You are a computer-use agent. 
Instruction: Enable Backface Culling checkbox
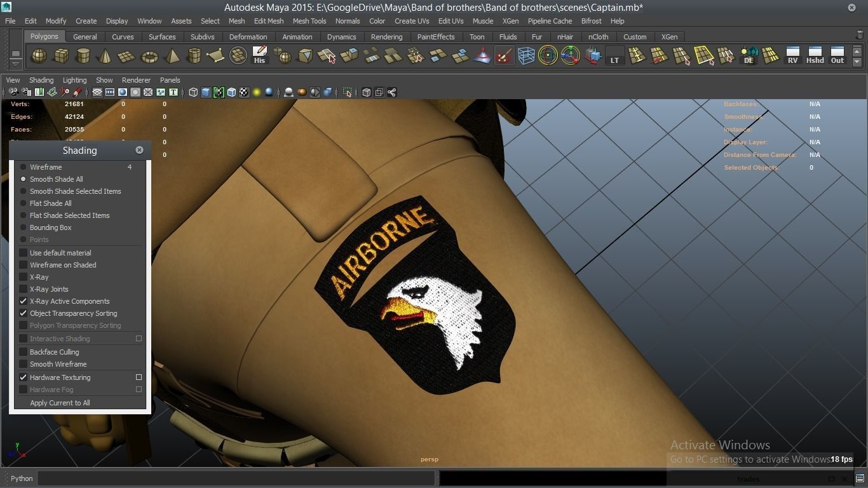(x=24, y=352)
